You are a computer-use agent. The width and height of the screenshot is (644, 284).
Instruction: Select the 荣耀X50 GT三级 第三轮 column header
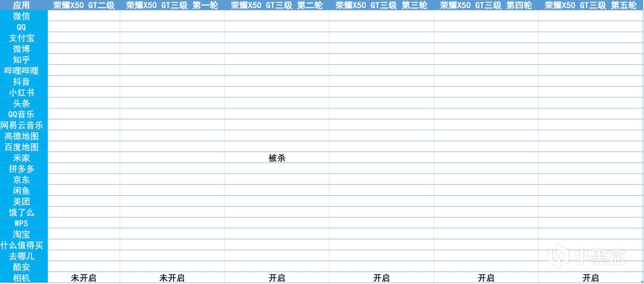tap(381, 5)
